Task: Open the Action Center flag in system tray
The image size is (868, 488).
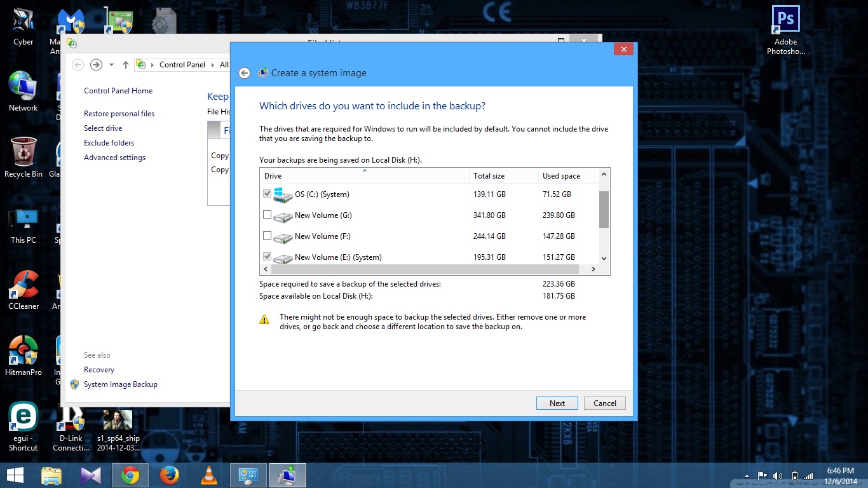Action: (763, 476)
